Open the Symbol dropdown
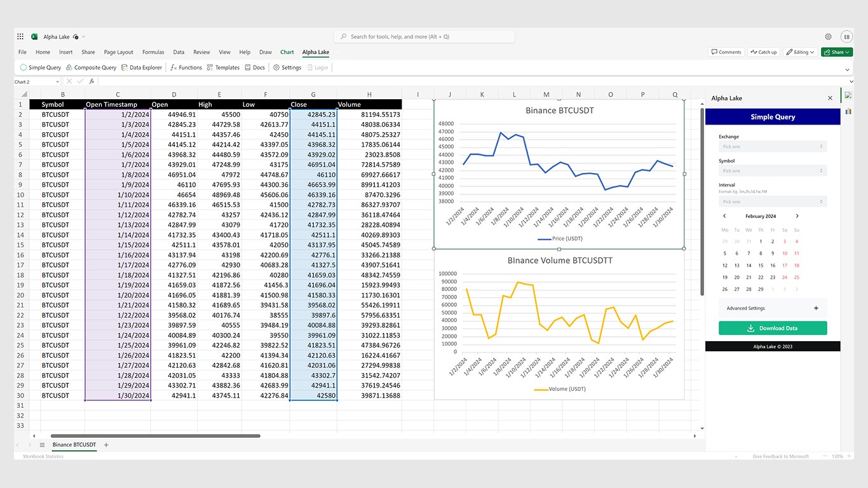The height and width of the screenshot is (488, 868). point(773,171)
